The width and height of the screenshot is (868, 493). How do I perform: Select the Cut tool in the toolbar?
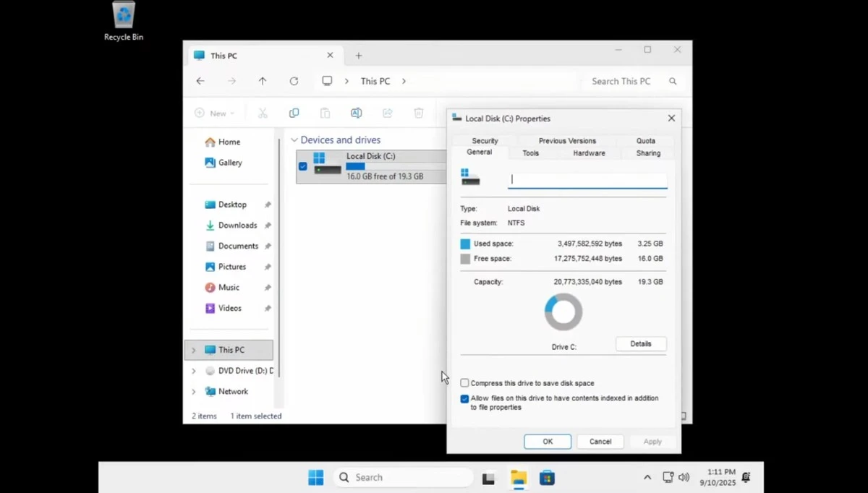263,113
